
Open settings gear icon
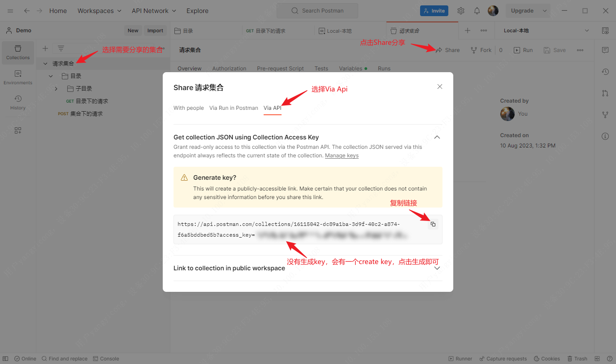[461, 11]
